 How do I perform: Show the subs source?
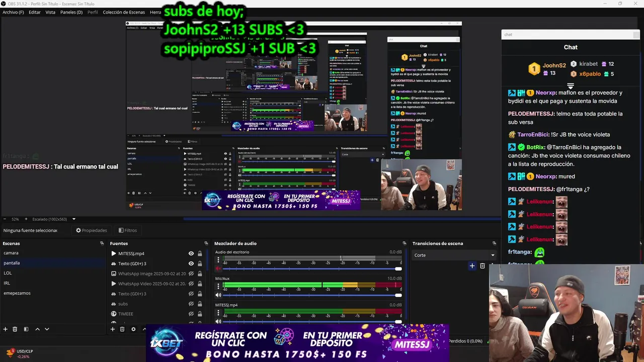pos(191,304)
